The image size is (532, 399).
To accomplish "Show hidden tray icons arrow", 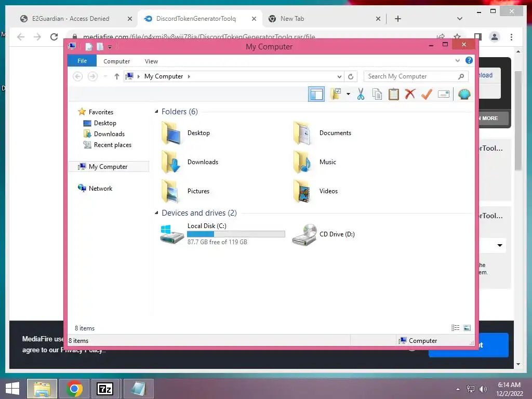I will [x=458, y=389].
